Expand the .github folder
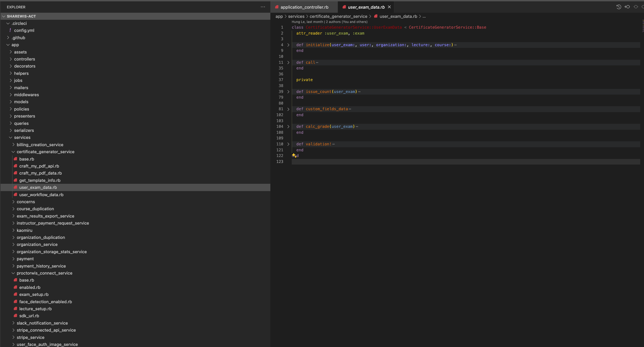 click(135, 38)
